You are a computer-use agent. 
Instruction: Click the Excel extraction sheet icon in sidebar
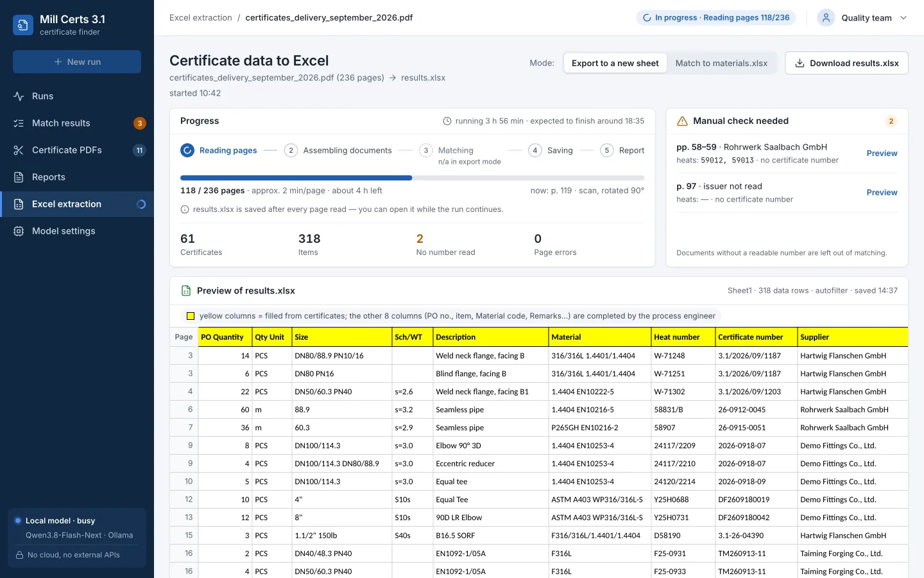pos(19,204)
